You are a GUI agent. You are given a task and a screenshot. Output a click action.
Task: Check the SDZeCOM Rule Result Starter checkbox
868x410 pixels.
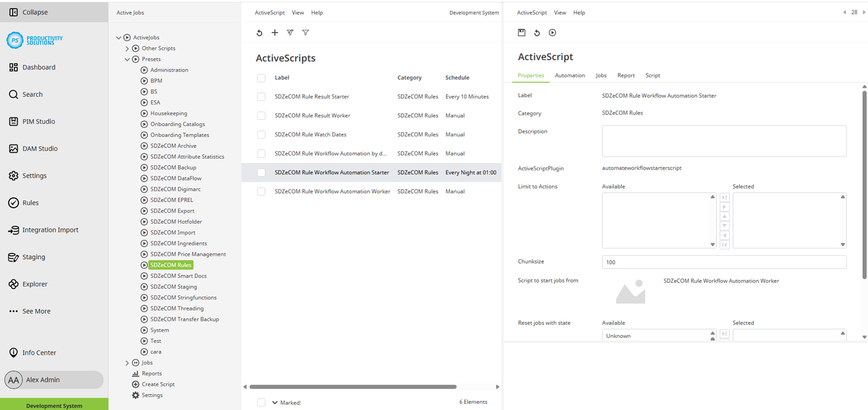(261, 96)
